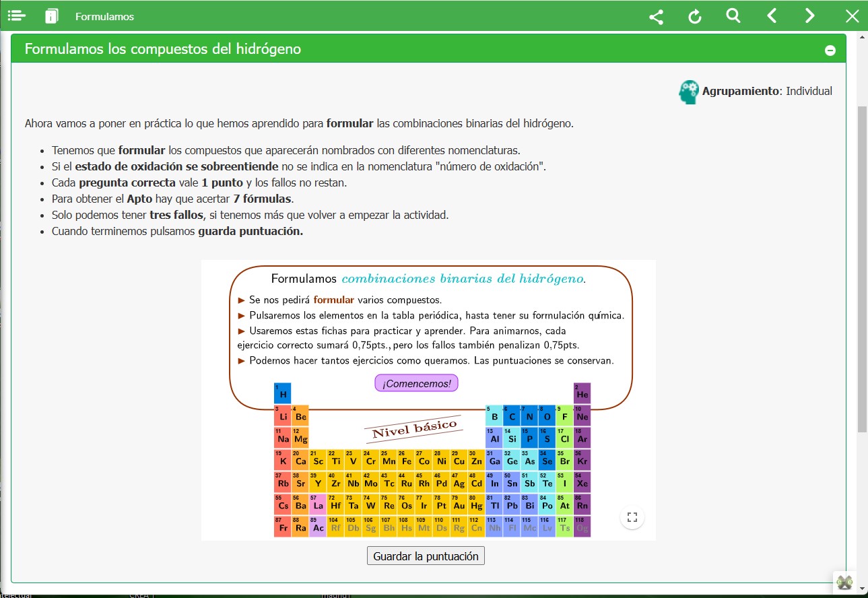868x598 pixels.
Task: Click the Pb element tile
Action: 512,504
